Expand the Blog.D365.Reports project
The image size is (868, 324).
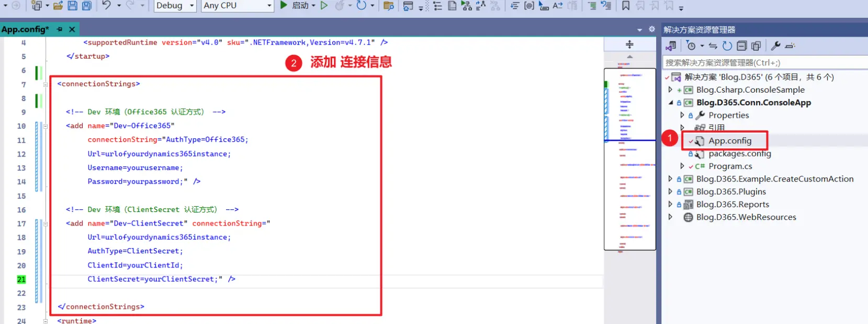point(670,204)
